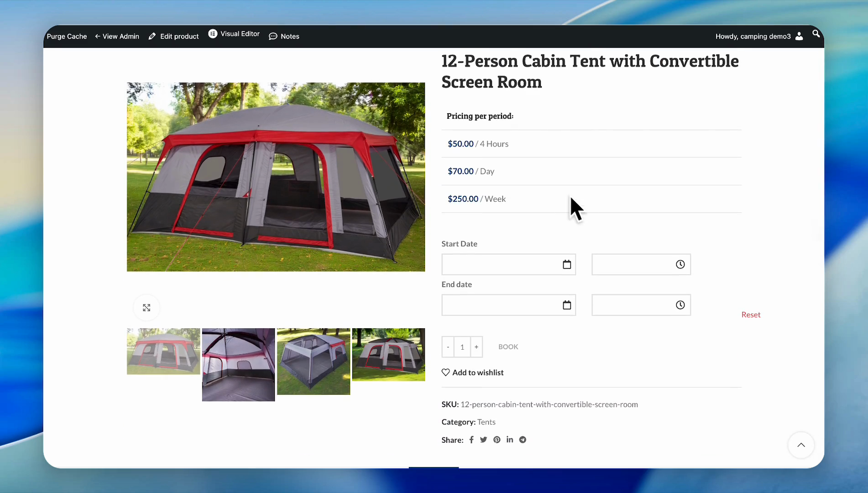Open the End date calendar picker icon
This screenshot has width=868, height=493.
(566, 305)
